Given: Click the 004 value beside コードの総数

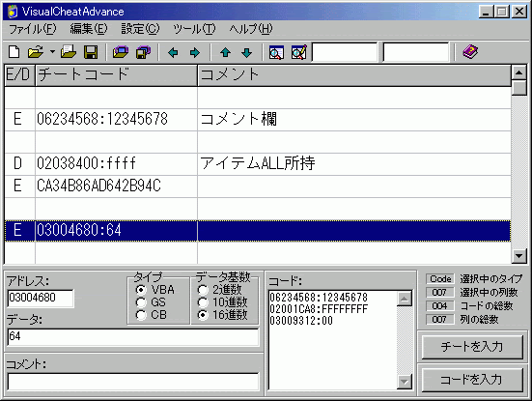Looking at the screenshot, I should pos(440,306).
